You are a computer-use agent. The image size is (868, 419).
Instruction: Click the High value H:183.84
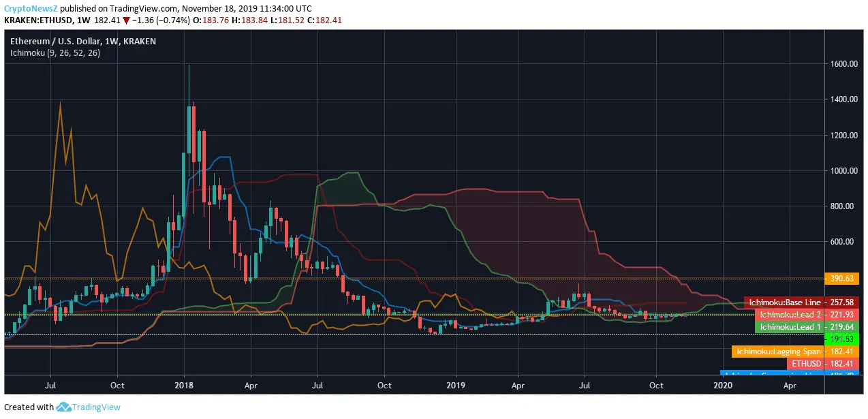(x=251, y=20)
